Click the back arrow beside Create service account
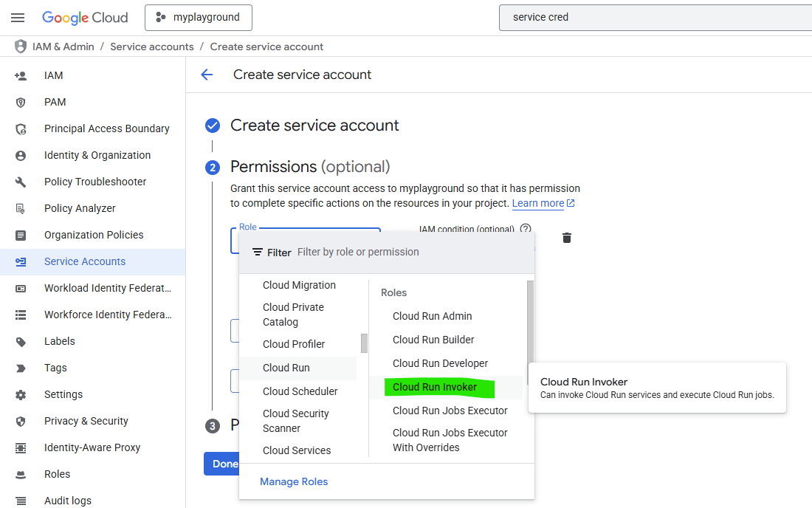Image resolution: width=812 pixels, height=508 pixels. (x=207, y=75)
